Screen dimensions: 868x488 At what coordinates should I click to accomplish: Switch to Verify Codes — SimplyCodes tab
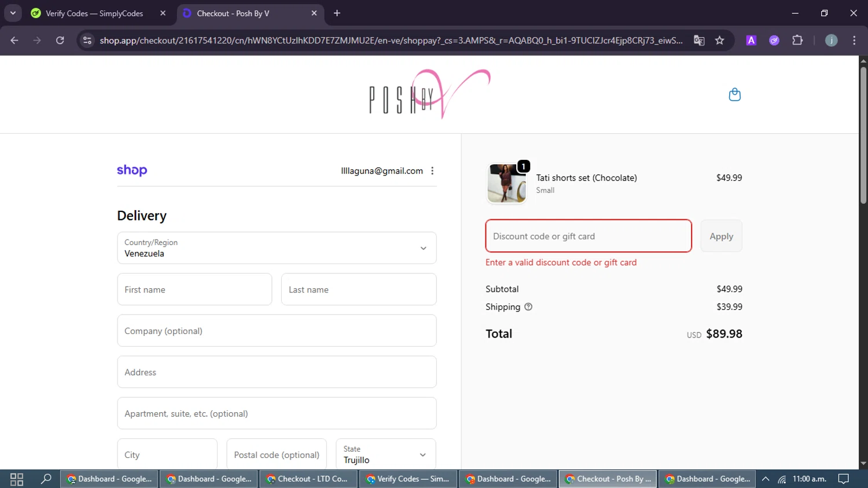point(94,13)
